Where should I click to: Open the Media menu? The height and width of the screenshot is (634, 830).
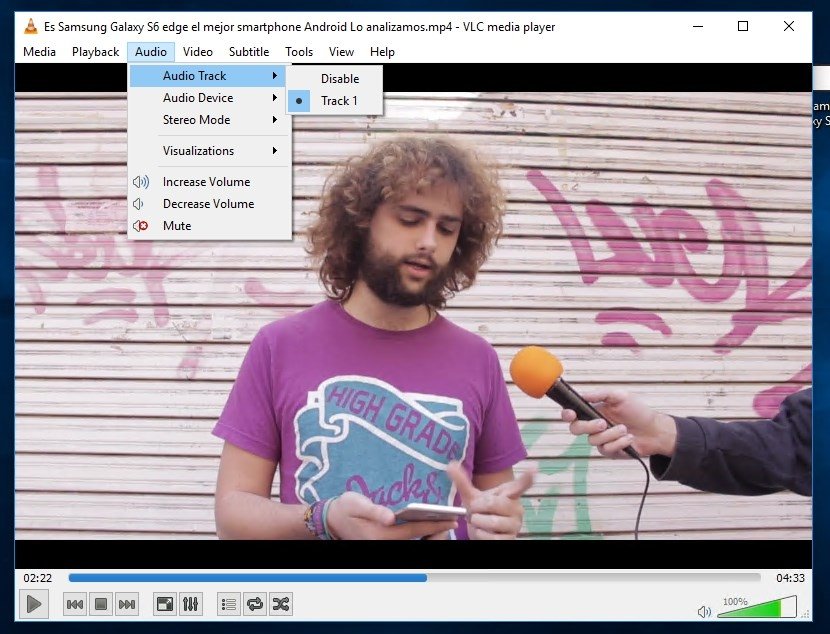[39, 52]
